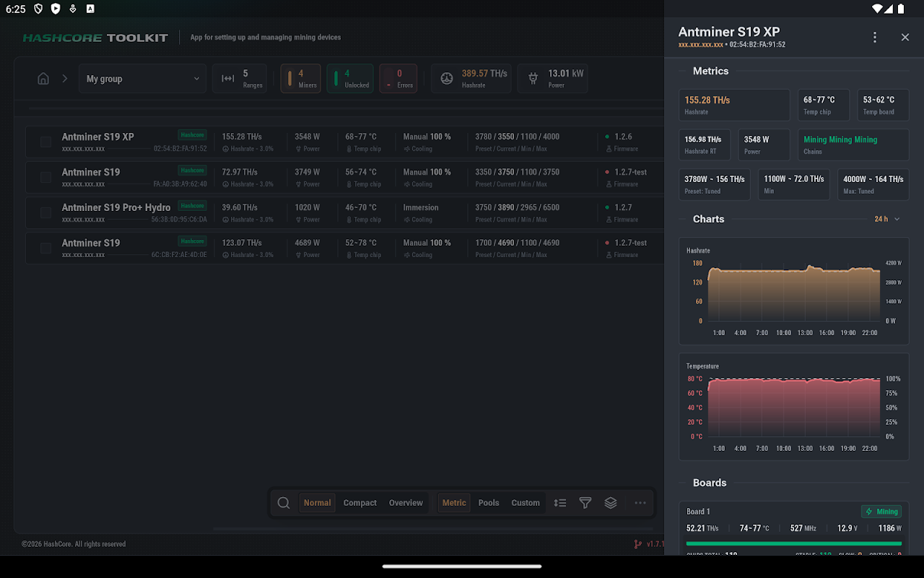Open the filter funnel icon
Viewport: 924px width, 578px height.
585,503
